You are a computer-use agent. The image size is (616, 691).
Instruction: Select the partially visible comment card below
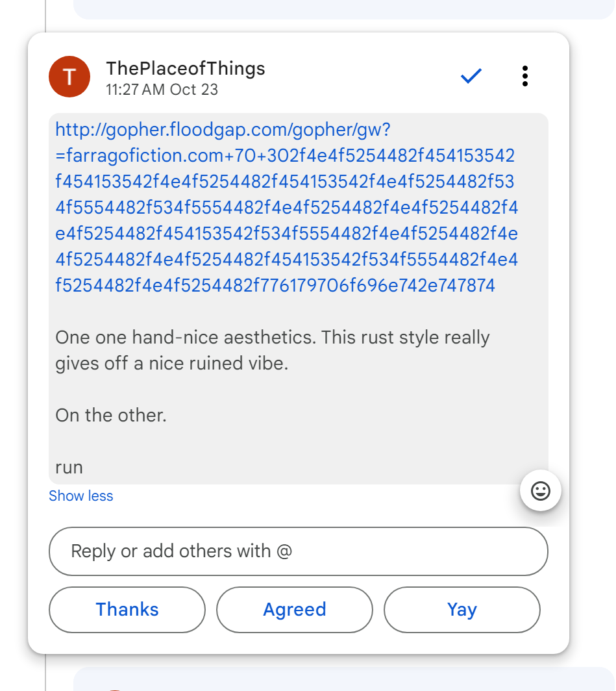pyautogui.click(x=344, y=679)
